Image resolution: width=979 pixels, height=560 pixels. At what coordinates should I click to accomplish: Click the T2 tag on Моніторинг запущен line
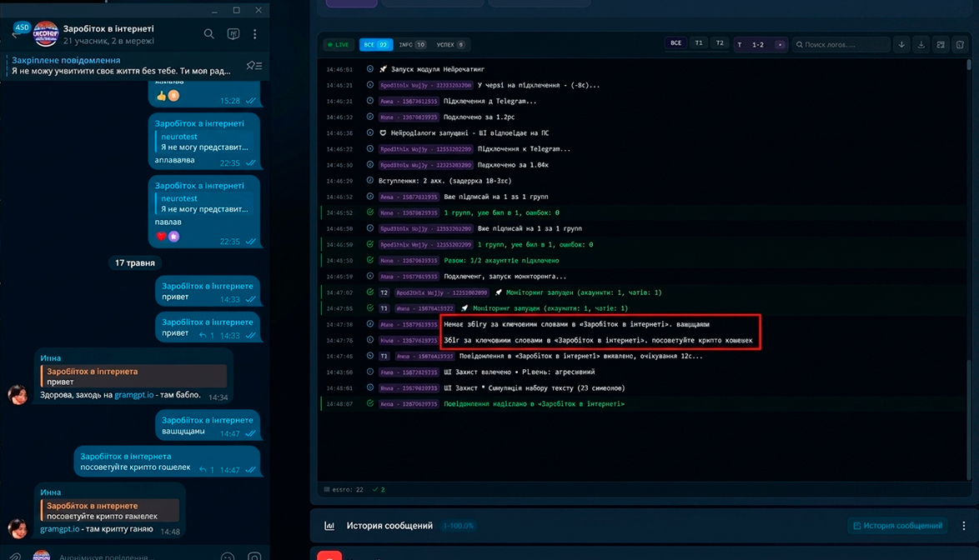point(384,292)
